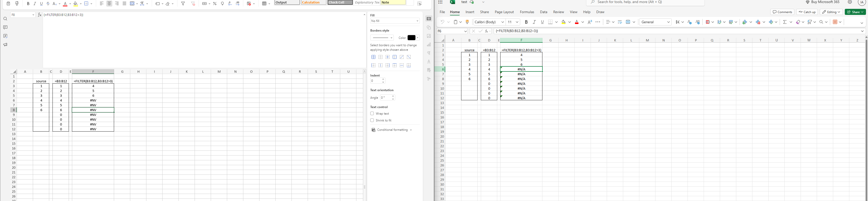This screenshot has height=201, width=868.
Task: Click the Comments button
Action: tap(782, 12)
